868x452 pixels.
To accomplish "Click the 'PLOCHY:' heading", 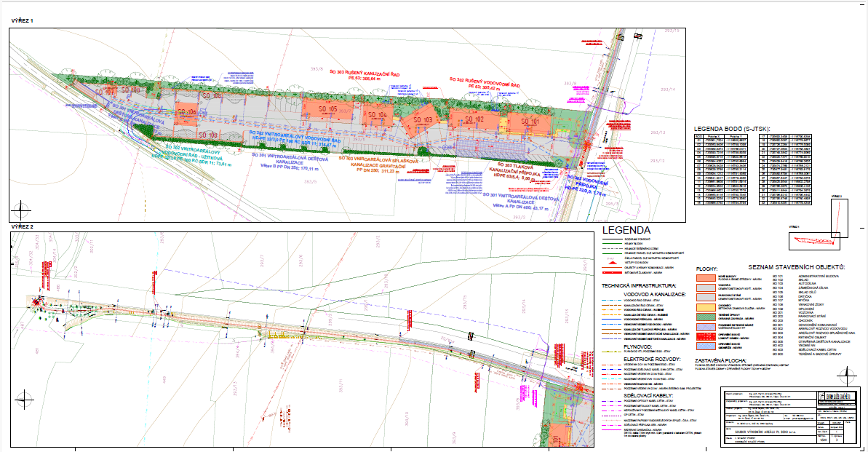I will coord(706,269).
